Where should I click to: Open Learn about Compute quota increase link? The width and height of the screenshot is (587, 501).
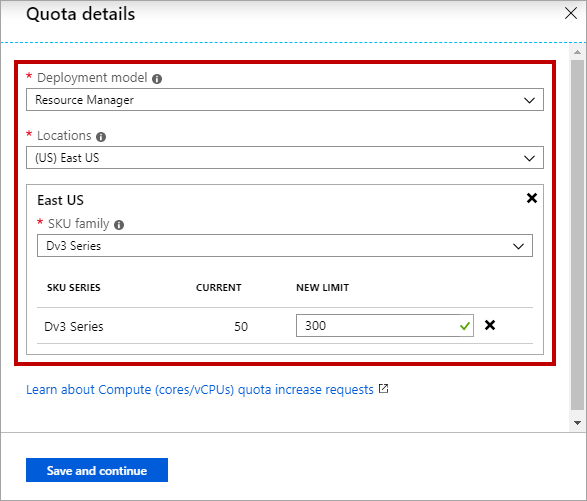pos(200,389)
